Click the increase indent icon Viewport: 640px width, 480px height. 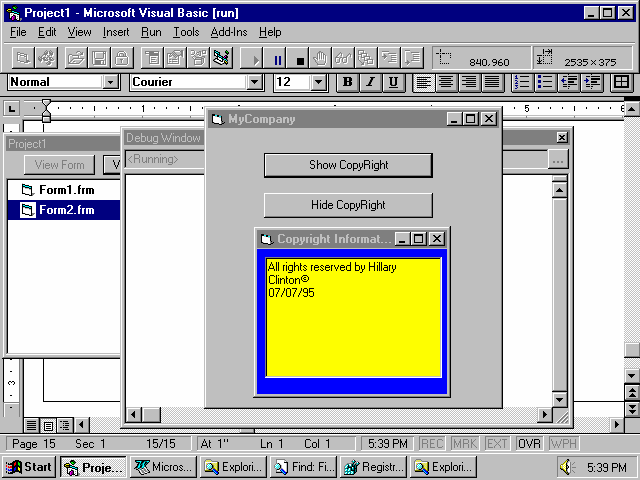click(593, 82)
